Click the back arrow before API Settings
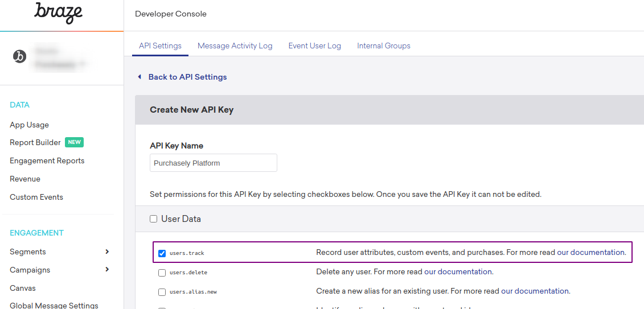 pyautogui.click(x=140, y=77)
